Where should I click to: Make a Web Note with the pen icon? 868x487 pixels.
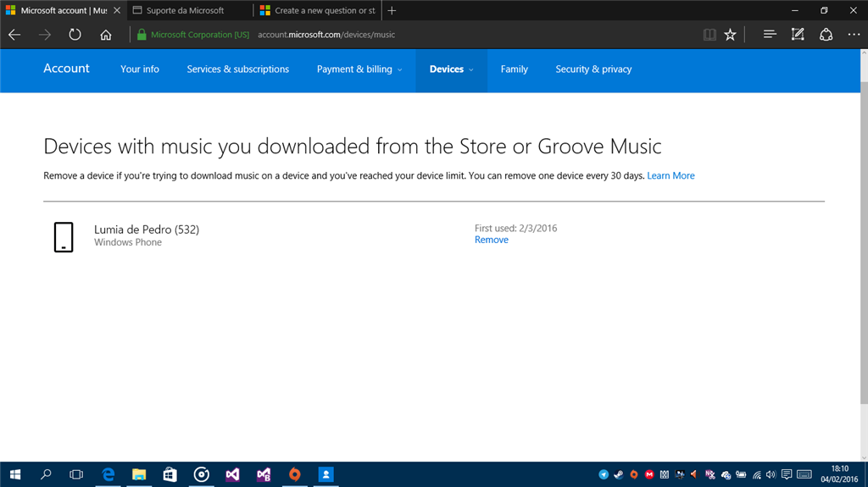[798, 35]
